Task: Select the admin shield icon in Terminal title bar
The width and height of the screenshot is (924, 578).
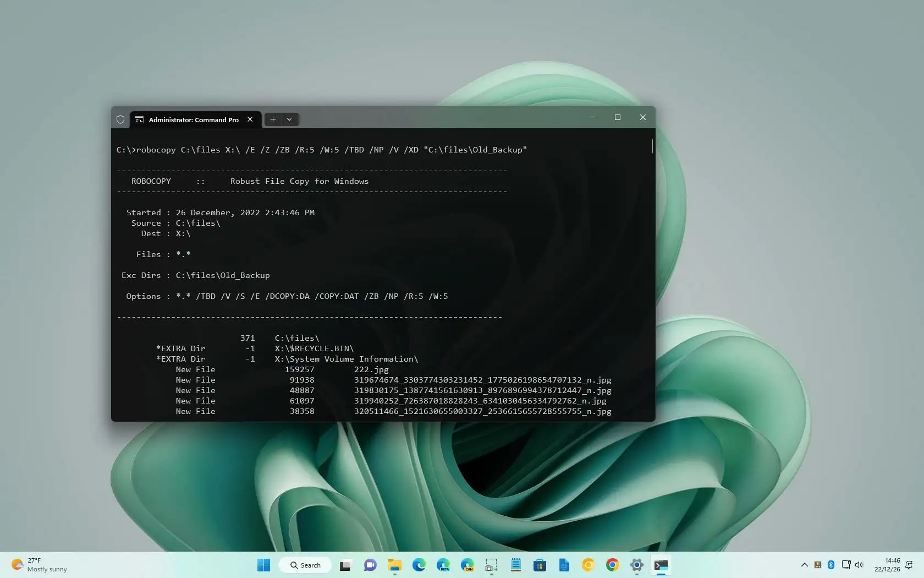Action: click(120, 119)
